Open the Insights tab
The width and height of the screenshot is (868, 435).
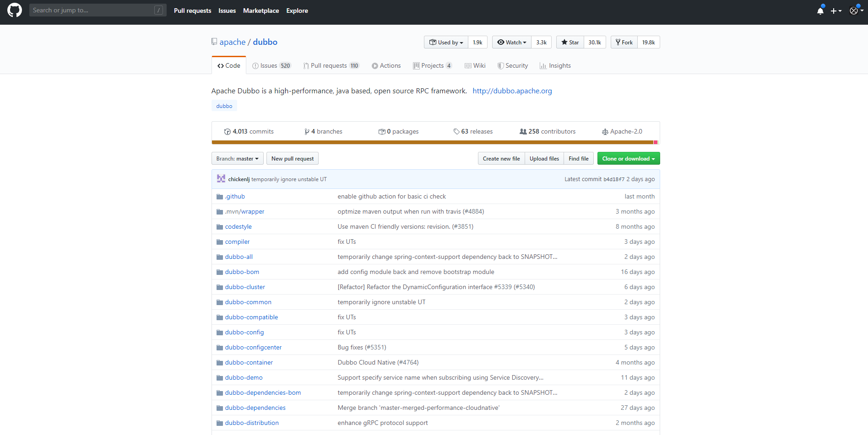(555, 66)
